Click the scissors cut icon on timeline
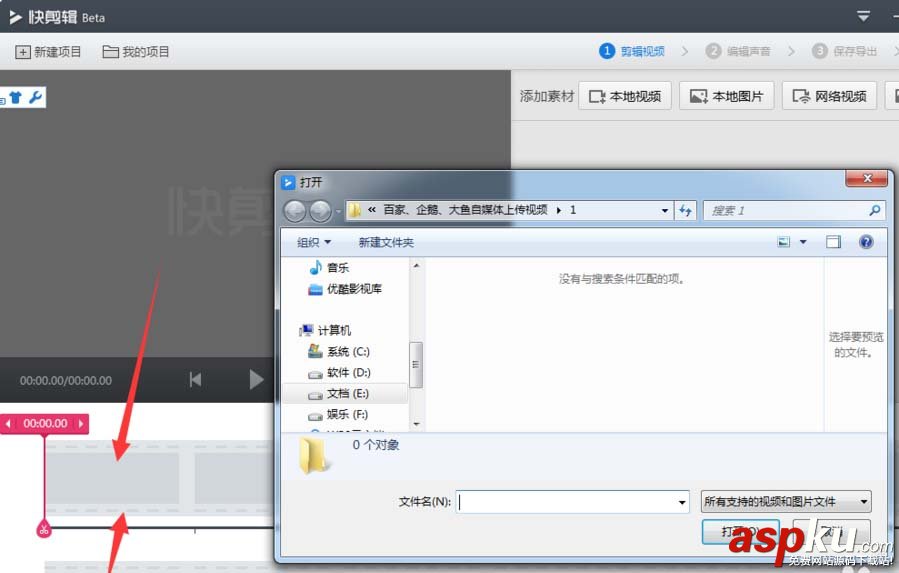Screen dimensions: 899x573 44,529
